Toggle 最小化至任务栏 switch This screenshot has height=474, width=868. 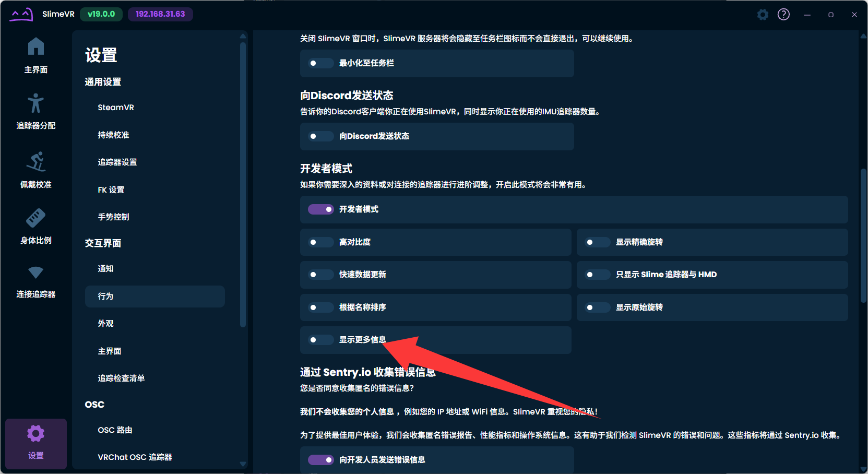320,63
